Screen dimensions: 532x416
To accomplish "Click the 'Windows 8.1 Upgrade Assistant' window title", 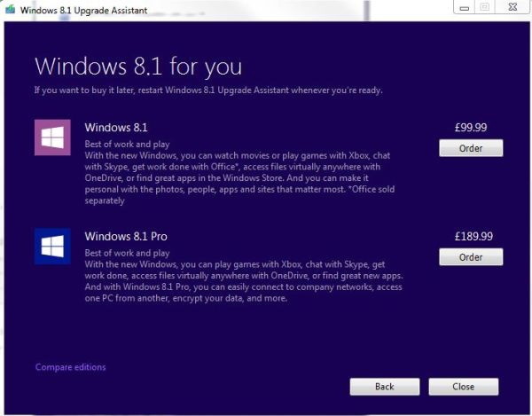I will 83,10.
